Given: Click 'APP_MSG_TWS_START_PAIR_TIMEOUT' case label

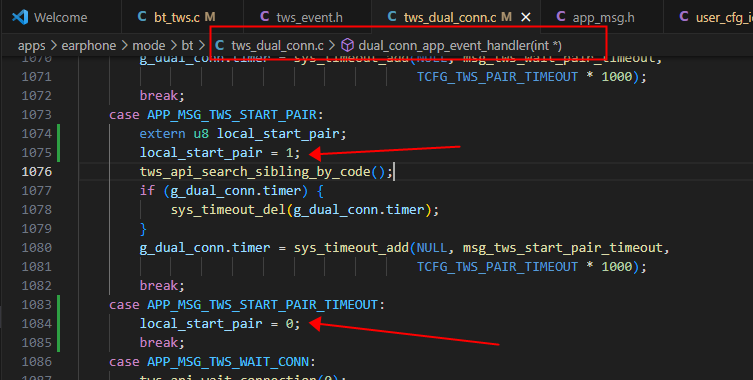Looking at the screenshot, I should pos(262,305).
